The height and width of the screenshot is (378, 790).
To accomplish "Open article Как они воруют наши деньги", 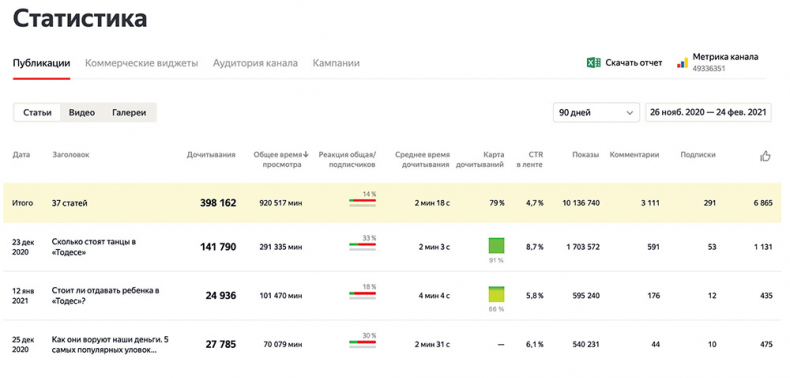I will click(x=110, y=345).
